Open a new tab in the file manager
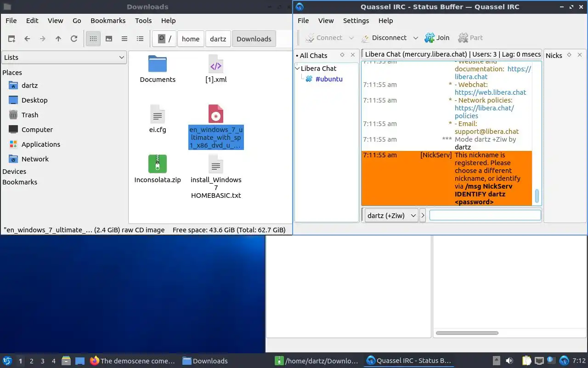 [11, 39]
